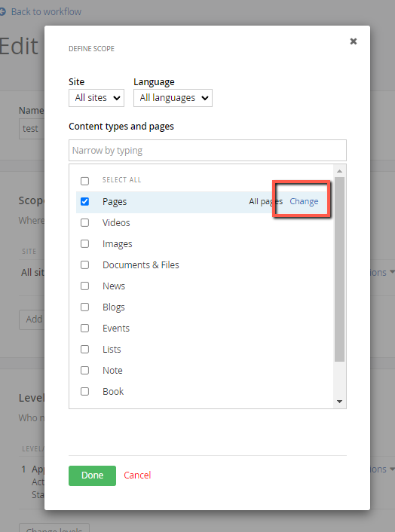Click the Back to workflow arrow icon
Image resolution: width=395 pixels, height=532 pixels.
3,12
